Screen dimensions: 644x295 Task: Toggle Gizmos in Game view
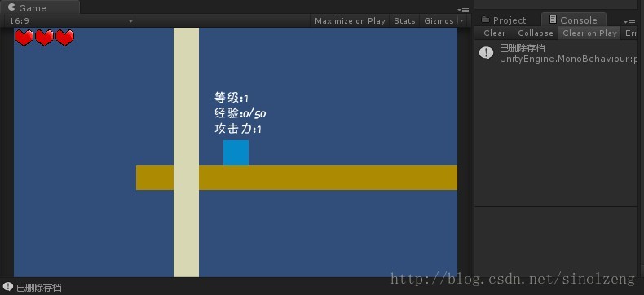[439, 21]
